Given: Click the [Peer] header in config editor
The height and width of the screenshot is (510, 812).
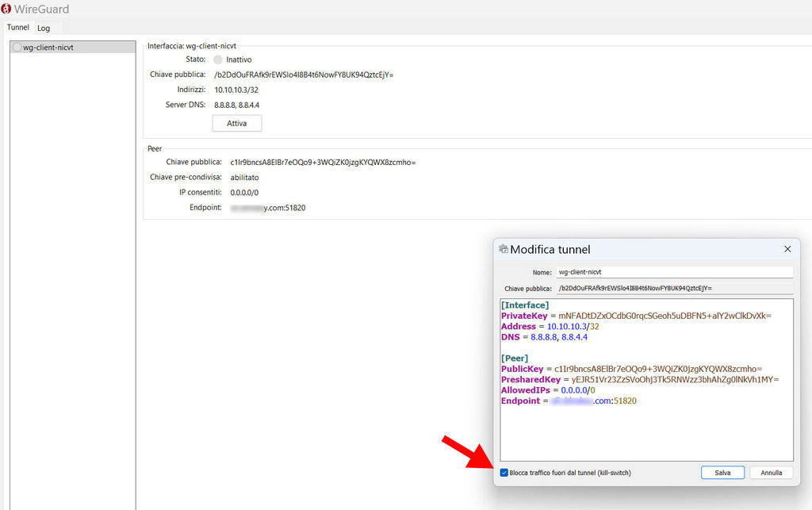Looking at the screenshot, I should point(514,359).
